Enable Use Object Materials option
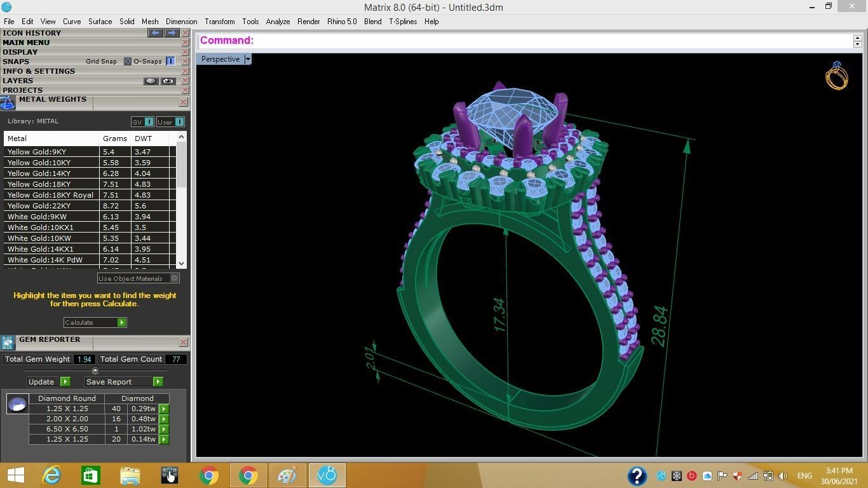 [175, 278]
